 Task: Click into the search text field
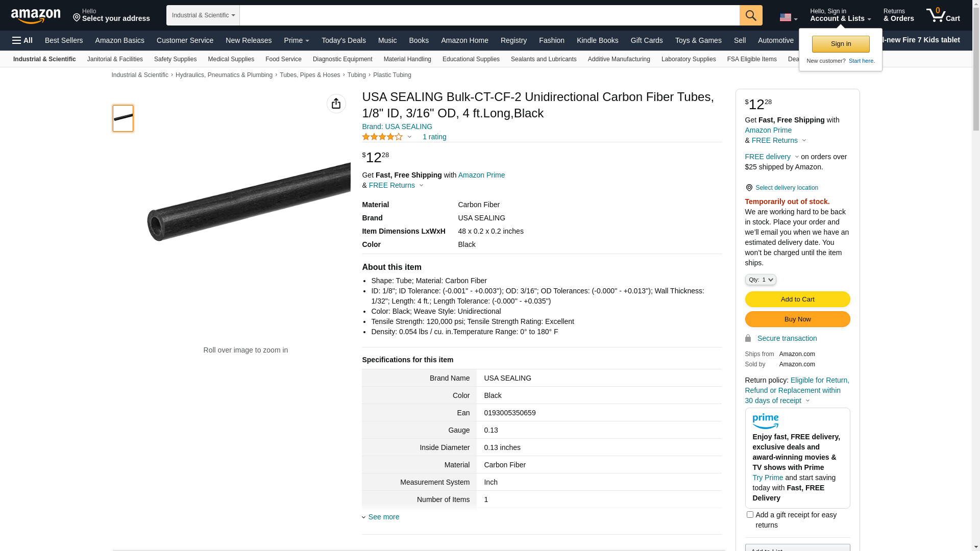coord(489,15)
